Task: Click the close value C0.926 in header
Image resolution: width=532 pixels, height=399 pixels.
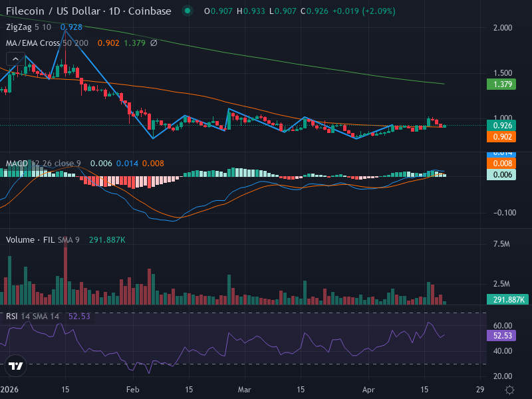Action: 314,11
